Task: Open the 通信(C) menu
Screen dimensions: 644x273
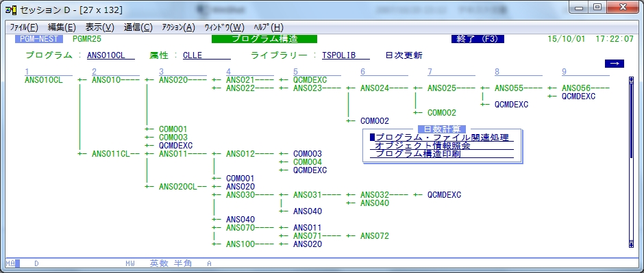Action: tap(138, 27)
